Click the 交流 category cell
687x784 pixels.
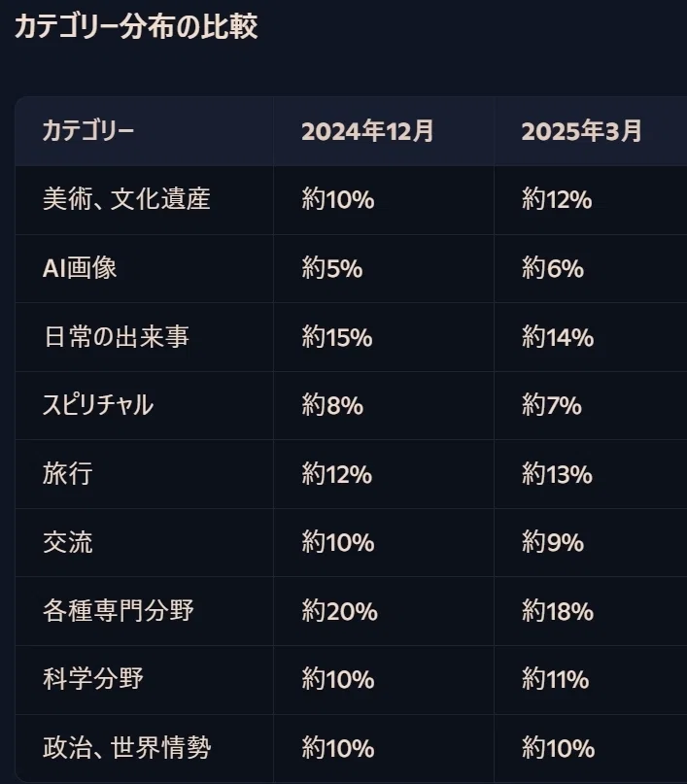point(67,542)
